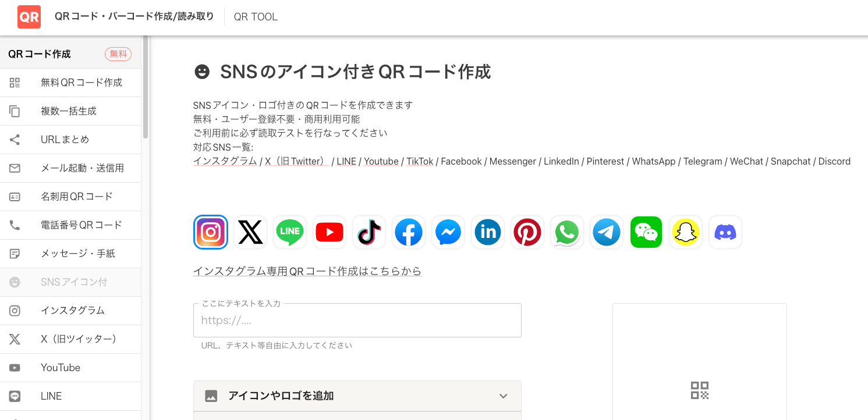Pick the YouTube icon in the icon row
The image size is (868, 420).
[x=329, y=232]
